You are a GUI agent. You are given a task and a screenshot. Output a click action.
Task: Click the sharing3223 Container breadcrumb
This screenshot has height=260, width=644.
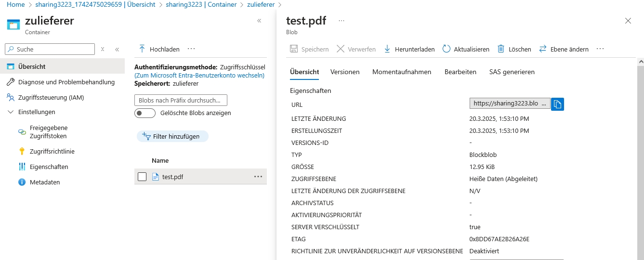pyautogui.click(x=201, y=4)
